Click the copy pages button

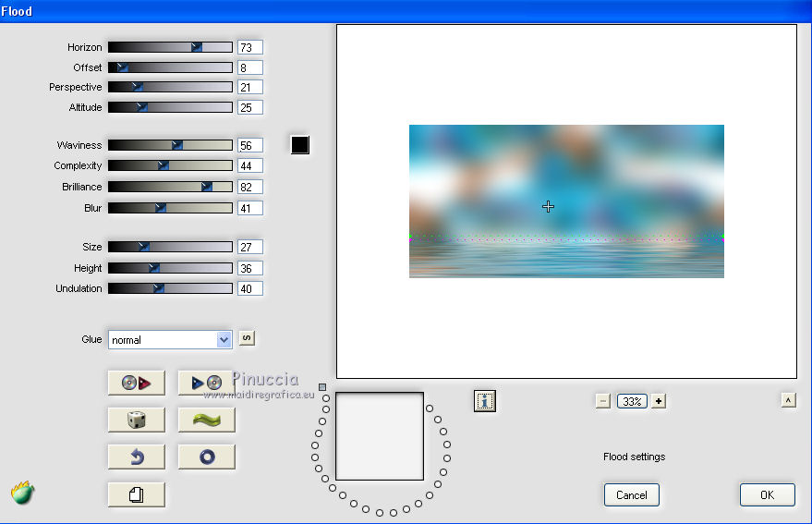click(136, 494)
